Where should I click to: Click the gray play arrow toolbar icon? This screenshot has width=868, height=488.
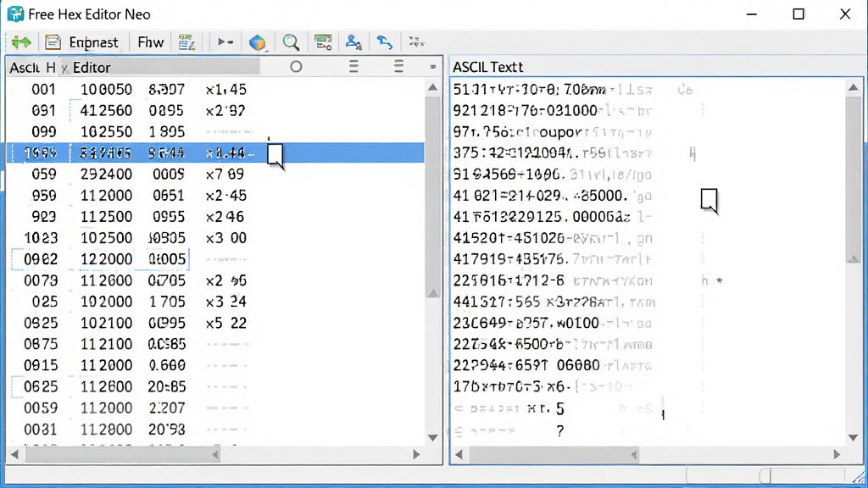click(x=225, y=42)
